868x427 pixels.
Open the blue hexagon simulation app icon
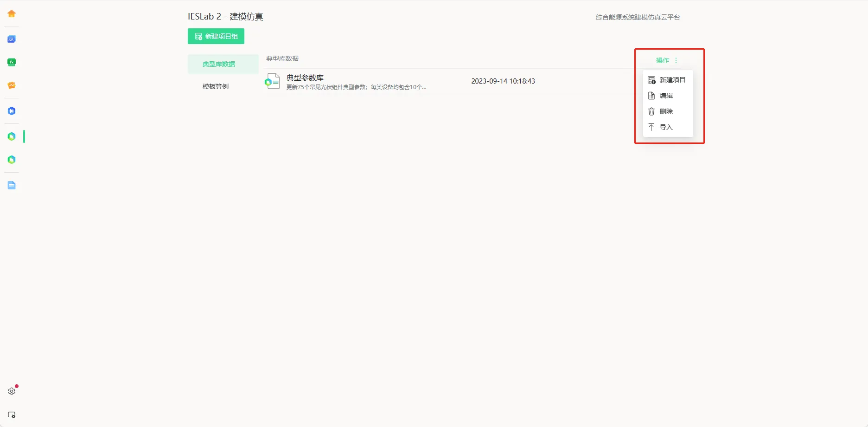pos(12,111)
